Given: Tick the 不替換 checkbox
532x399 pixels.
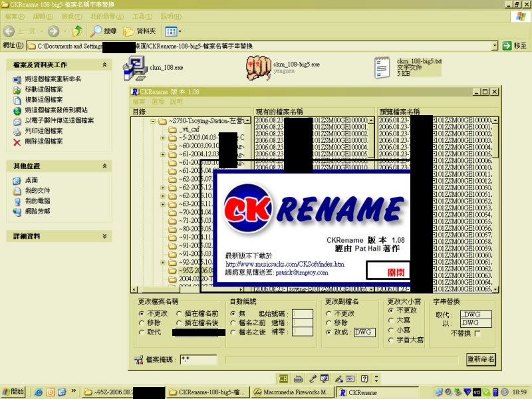Looking at the screenshot, I should pos(477,333).
